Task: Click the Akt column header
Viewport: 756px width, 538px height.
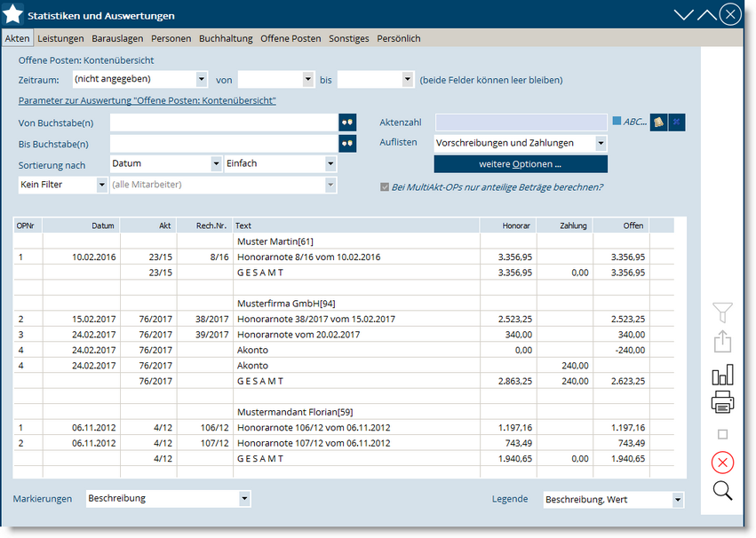Action: [148, 225]
